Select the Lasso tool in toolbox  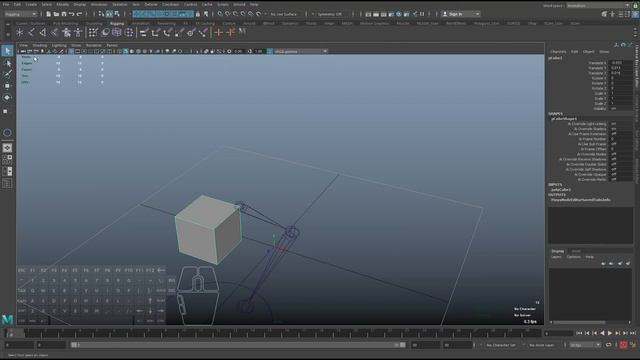(x=7, y=63)
